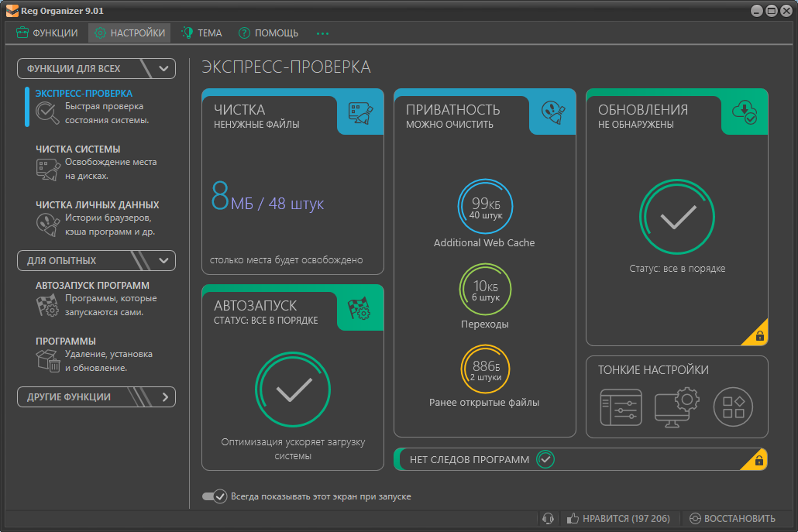Click the Переходы 10 КБ circle indicator

pyautogui.click(x=485, y=290)
